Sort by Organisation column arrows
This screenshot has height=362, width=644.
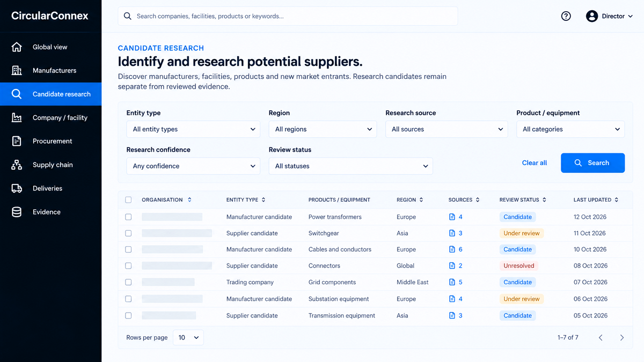[x=189, y=200]
